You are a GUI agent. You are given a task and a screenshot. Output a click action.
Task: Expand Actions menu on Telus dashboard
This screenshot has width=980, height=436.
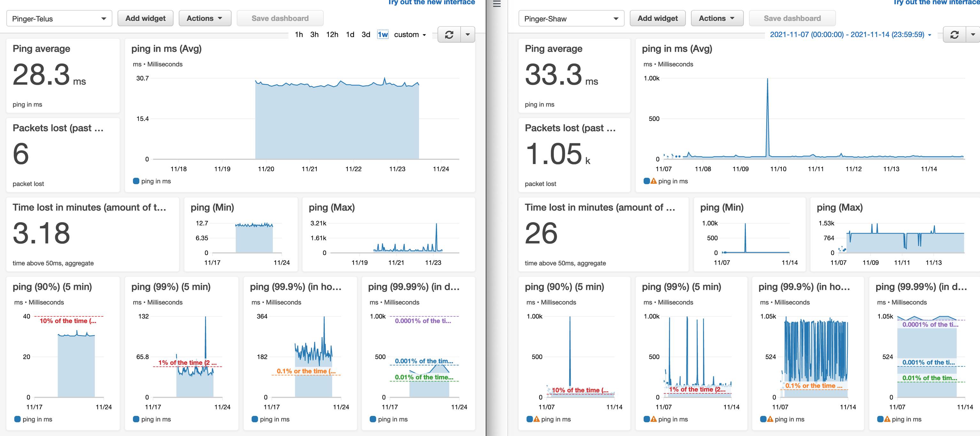205,18
